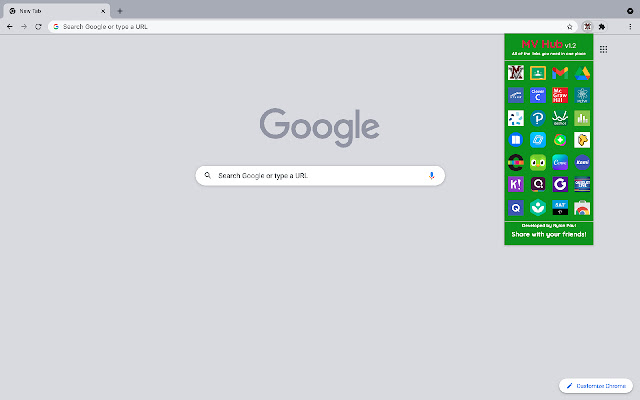Reload the current page
The height and width of the screenshot is (400, 640).
click(x=38, y=27)
